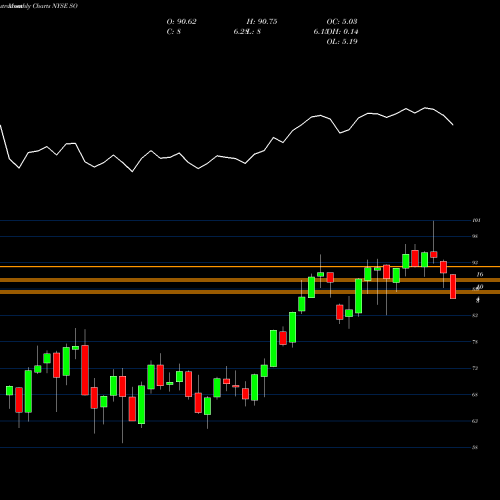The height and width of the screenshot is (500, 500).
Task: Click the 72 price axis label
Action: [475, 368]
